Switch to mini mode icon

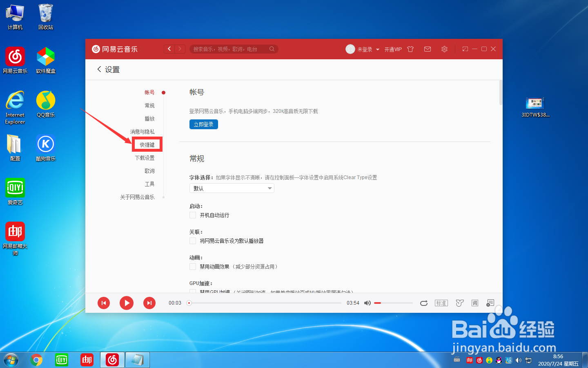tap(465, 49)
